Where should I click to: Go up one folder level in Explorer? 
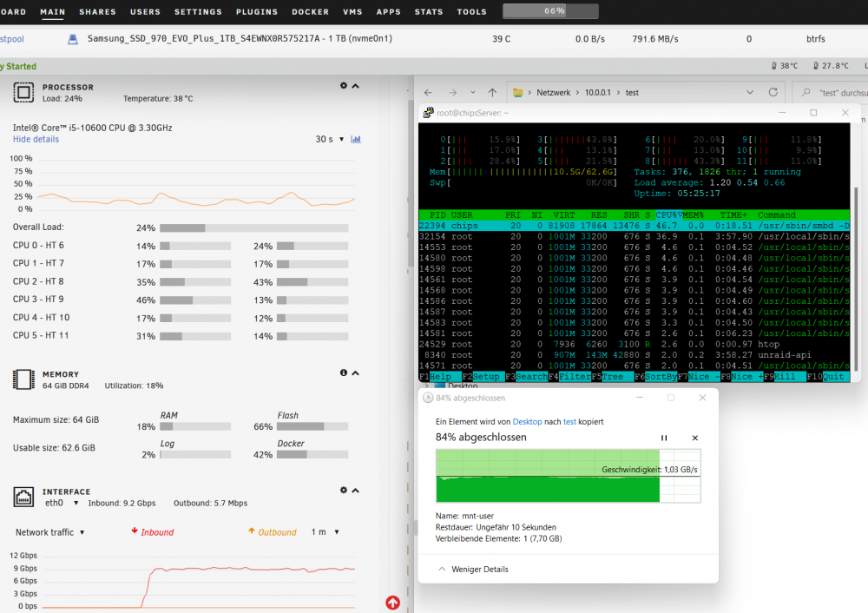pyautogui.click(x=492, y=93)
